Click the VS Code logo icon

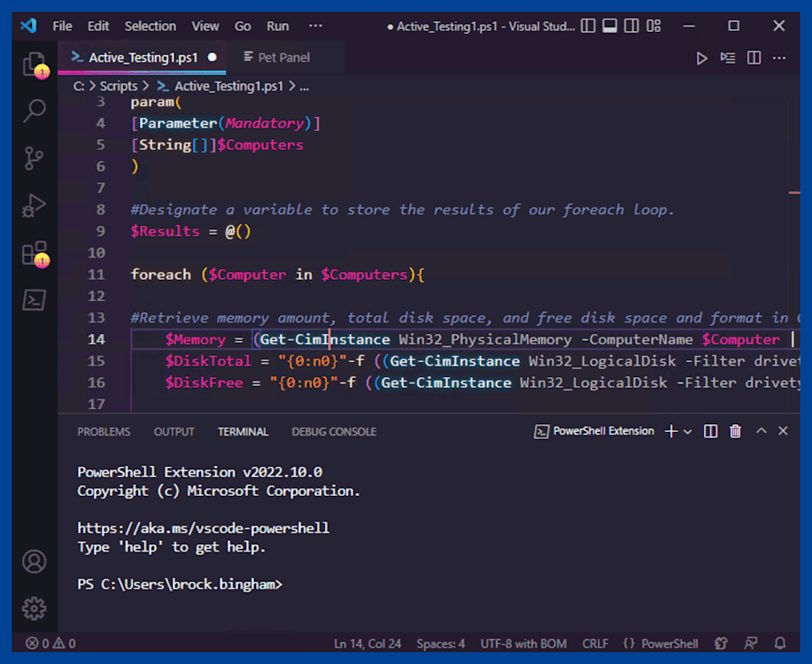[29, 26]
